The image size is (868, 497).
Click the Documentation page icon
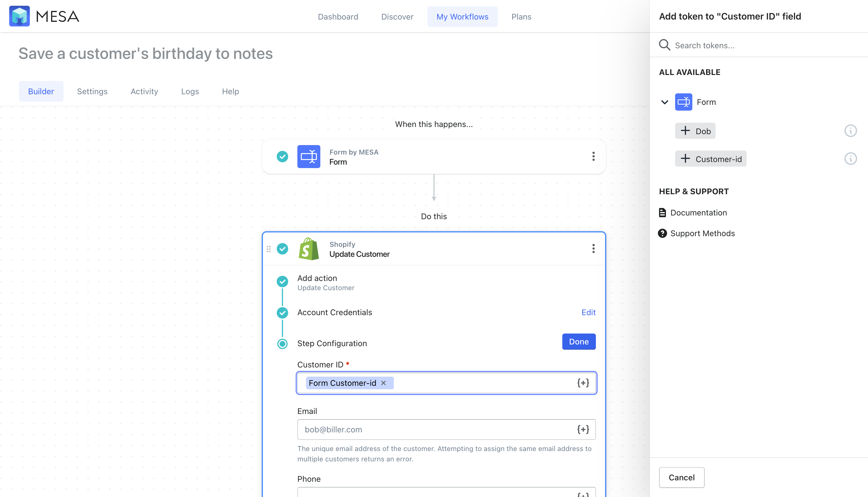[x=662, y=213]
